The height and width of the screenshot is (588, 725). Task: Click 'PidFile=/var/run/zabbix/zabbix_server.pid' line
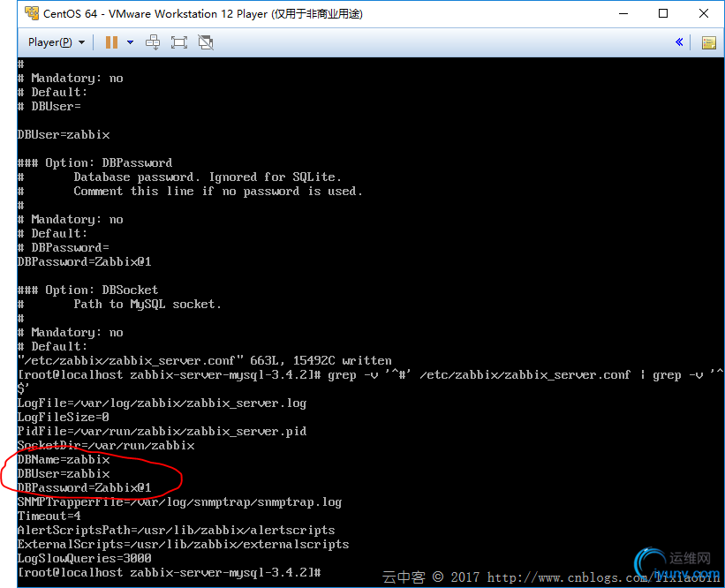pyautogui.click(x=162, y=432)
